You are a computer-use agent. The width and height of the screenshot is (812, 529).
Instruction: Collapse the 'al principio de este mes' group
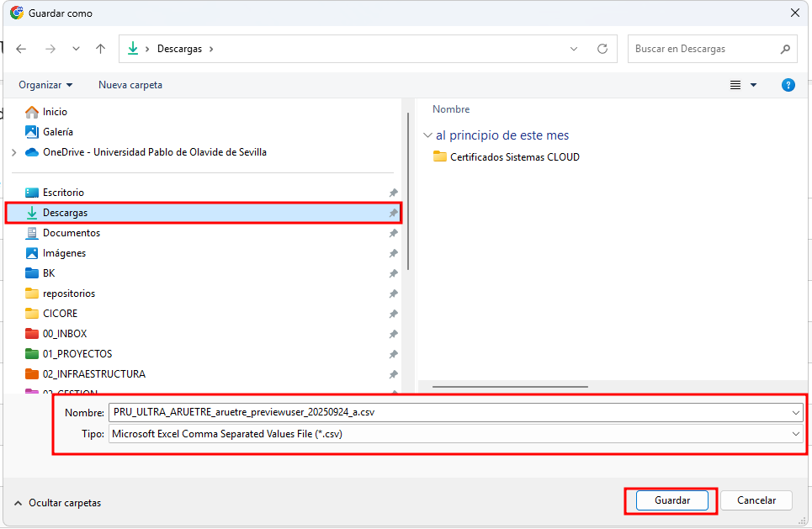[x=427, y=135]
